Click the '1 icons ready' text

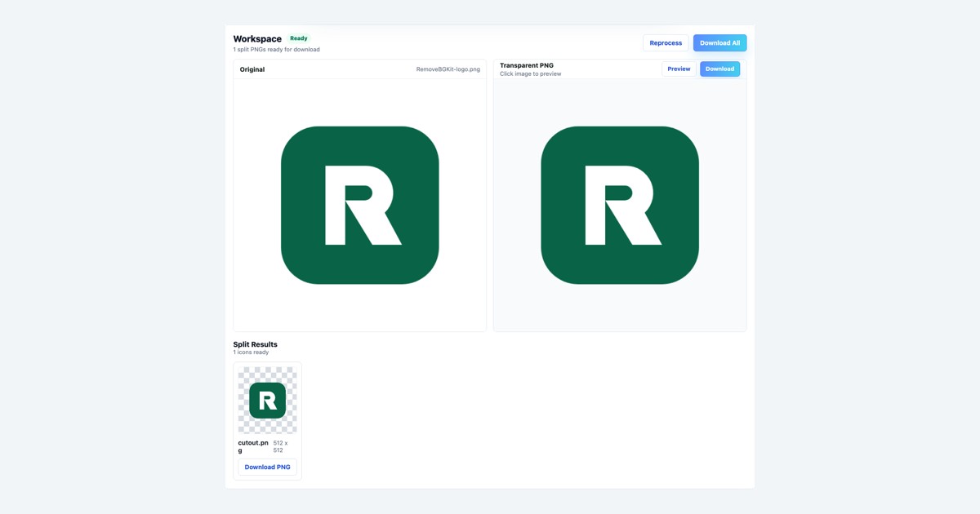tap(251, 352)
